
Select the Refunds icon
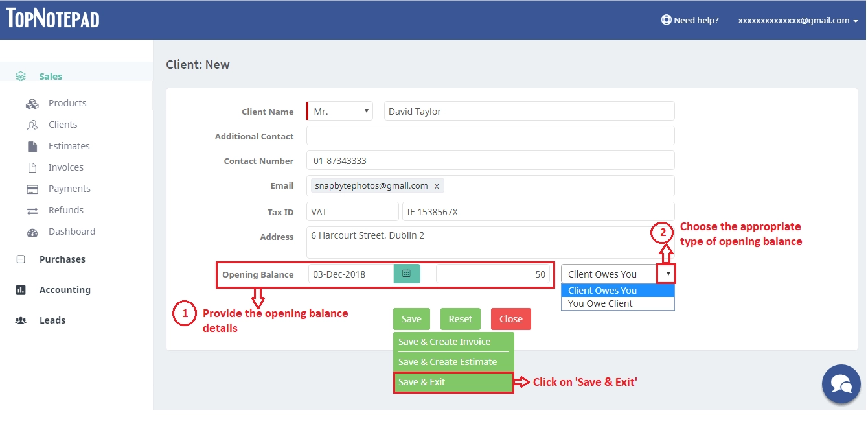pos(33,210)
